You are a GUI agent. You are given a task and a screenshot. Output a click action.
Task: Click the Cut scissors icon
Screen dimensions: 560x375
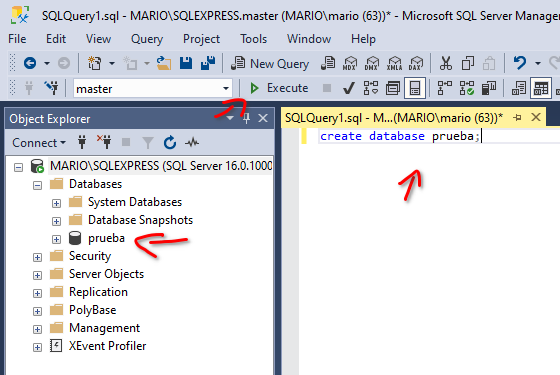click(x=445, y=63)
